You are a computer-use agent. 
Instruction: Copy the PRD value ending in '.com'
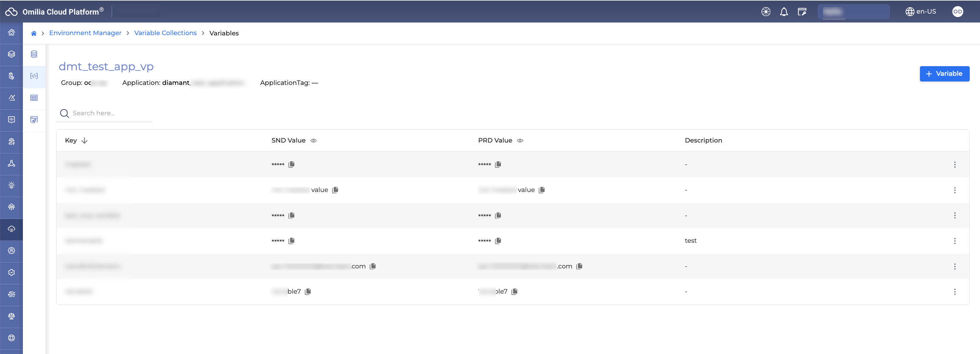(579, 266)
